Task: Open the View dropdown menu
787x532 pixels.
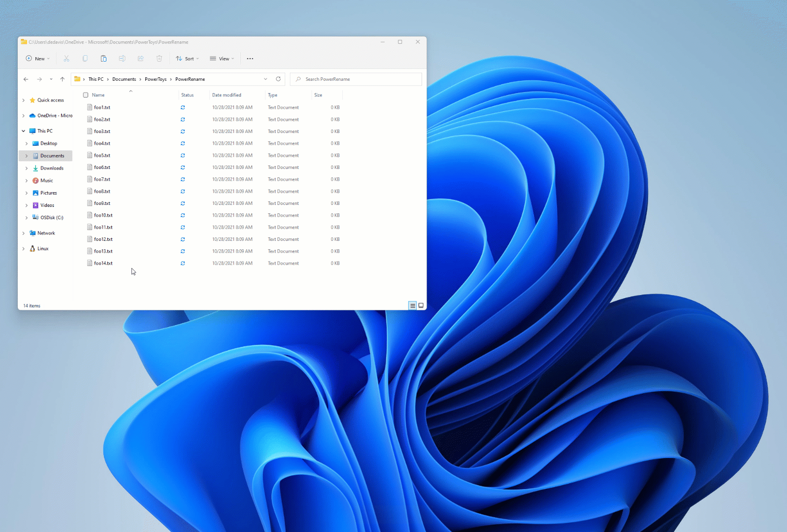Action: 222,59
